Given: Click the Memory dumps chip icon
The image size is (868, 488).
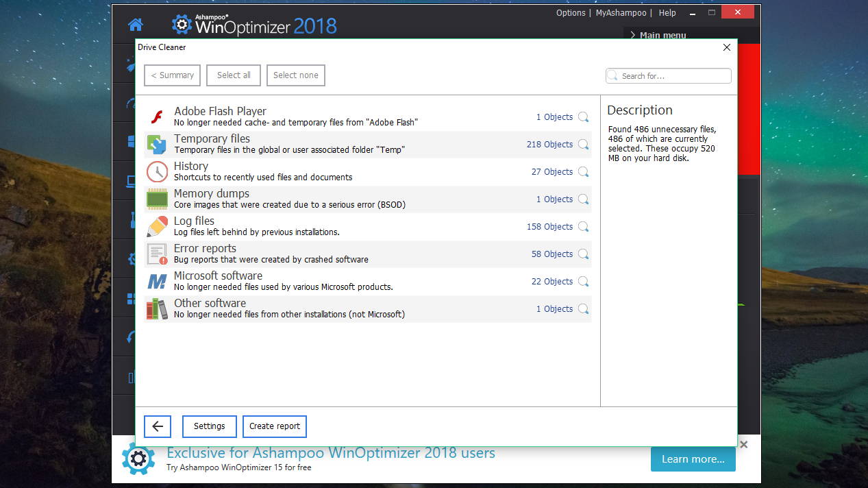Looking at the screenshot, I should click(x=157, y=199).
